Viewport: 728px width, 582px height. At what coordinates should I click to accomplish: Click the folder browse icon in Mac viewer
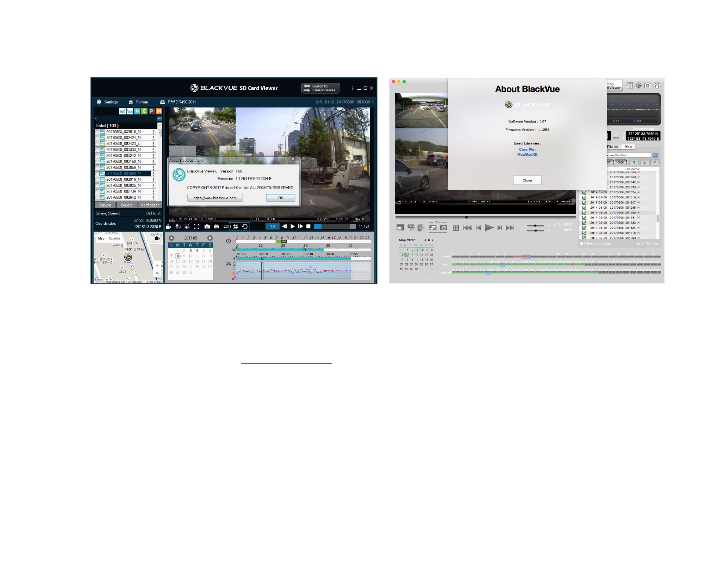(x=655, y=155)
